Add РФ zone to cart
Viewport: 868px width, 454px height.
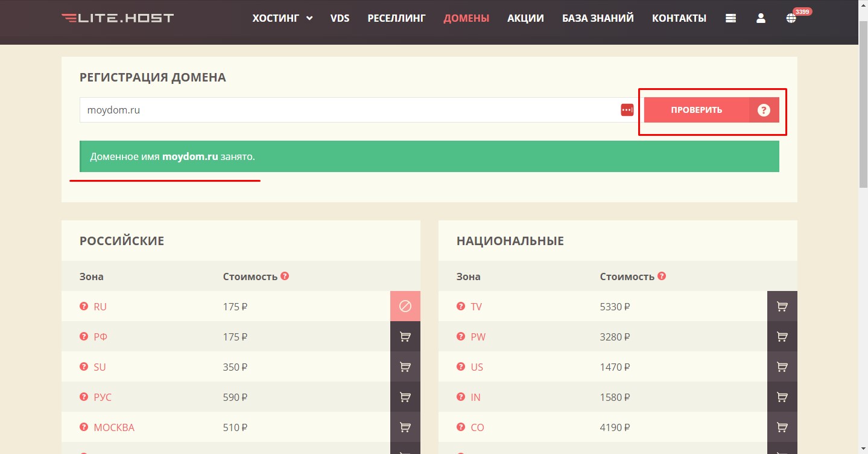coord(405,336)
